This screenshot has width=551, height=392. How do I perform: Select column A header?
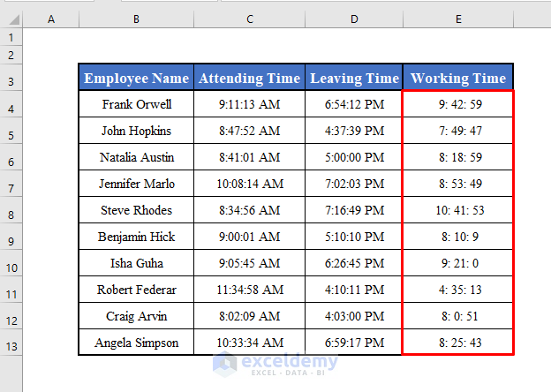pyautogui.click(x=51, y=19)
